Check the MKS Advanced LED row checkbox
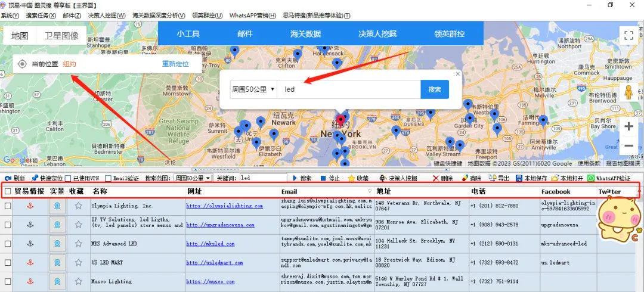644x292 pixels. point(8,244)
